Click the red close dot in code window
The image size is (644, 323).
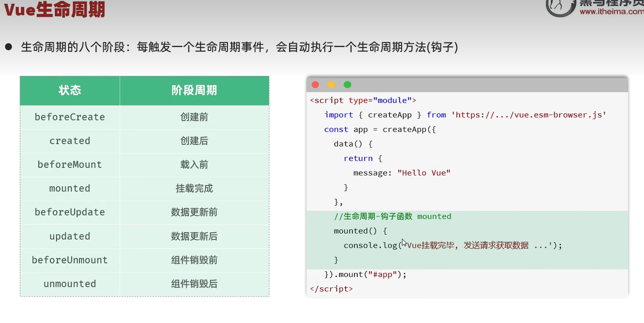[315, 85]
